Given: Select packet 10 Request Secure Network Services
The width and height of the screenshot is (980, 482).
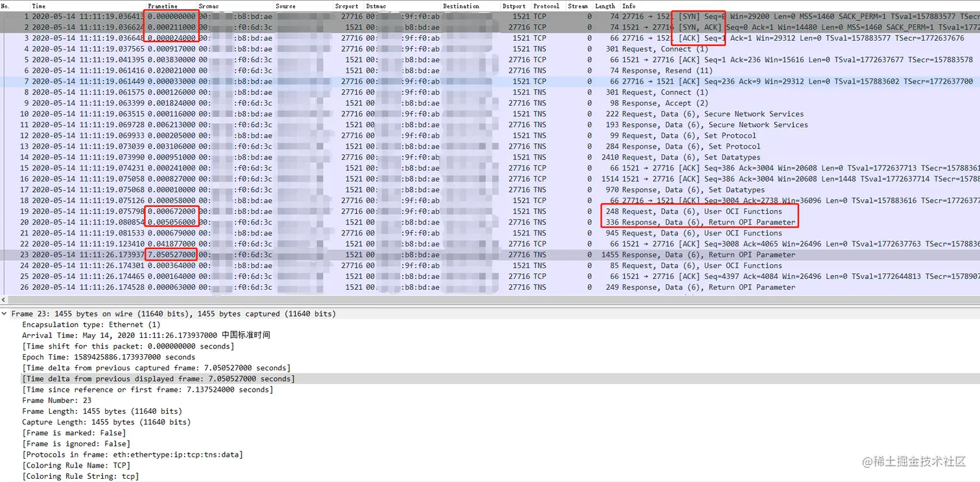Looking at the screenshot, I should click(x=490, y=114).
